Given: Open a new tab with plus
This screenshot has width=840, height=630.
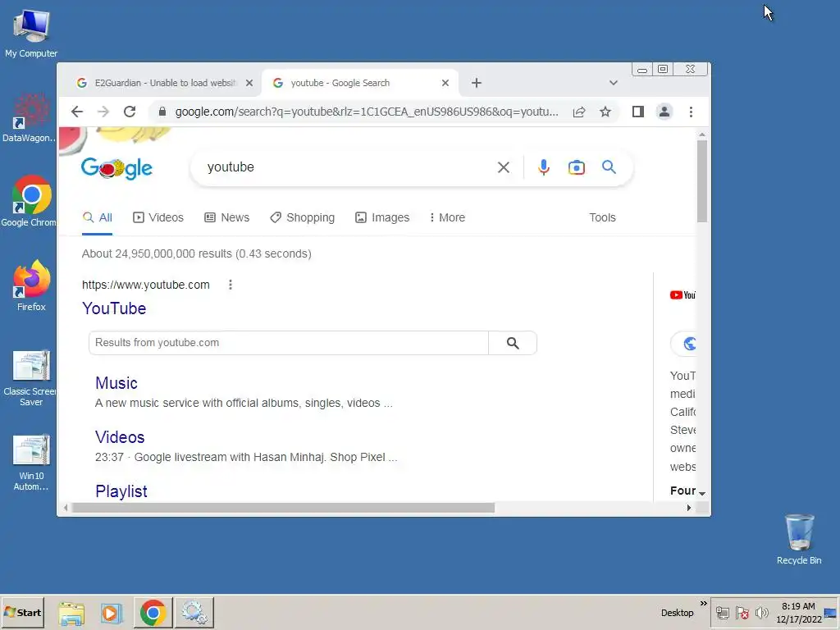Looking at the screenshot, I should point(477,83).
